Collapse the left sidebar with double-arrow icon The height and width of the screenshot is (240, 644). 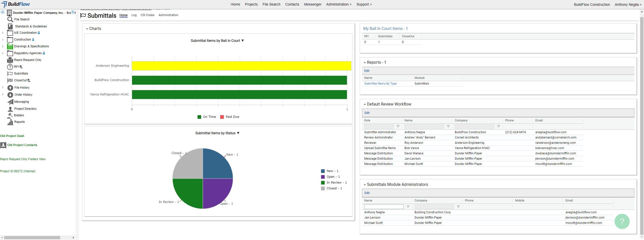tap(3, 12)
